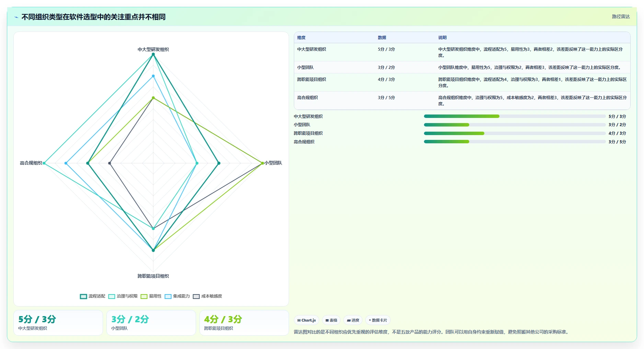644x349 pixels.
Task: Click the 小型团队 progress bar
Action: point(515,125)
